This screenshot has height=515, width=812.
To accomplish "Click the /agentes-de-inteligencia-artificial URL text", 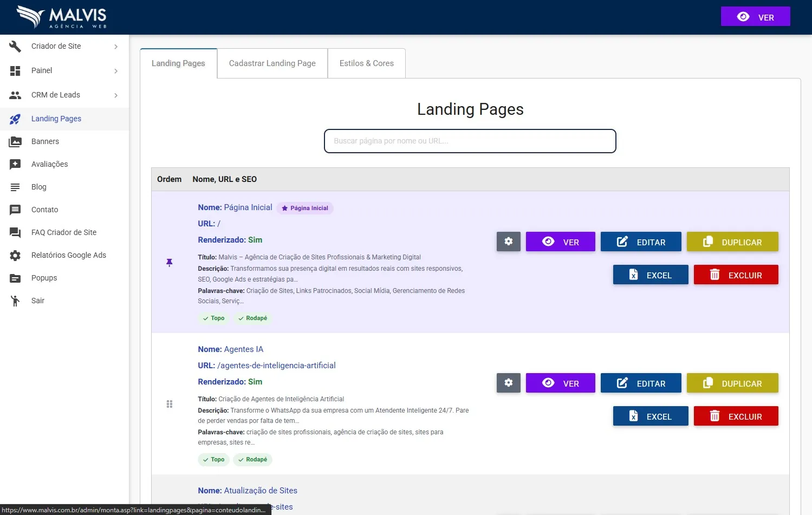I will coord(276,366).
